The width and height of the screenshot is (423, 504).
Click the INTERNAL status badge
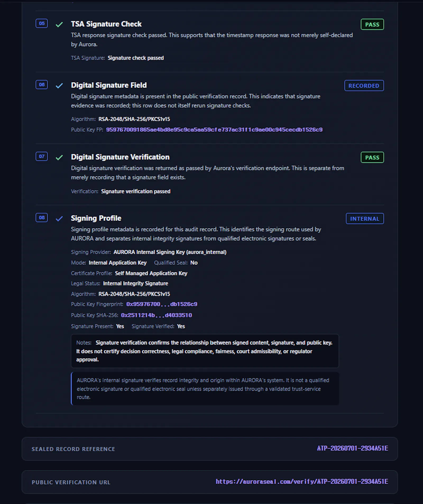point(365,219)
